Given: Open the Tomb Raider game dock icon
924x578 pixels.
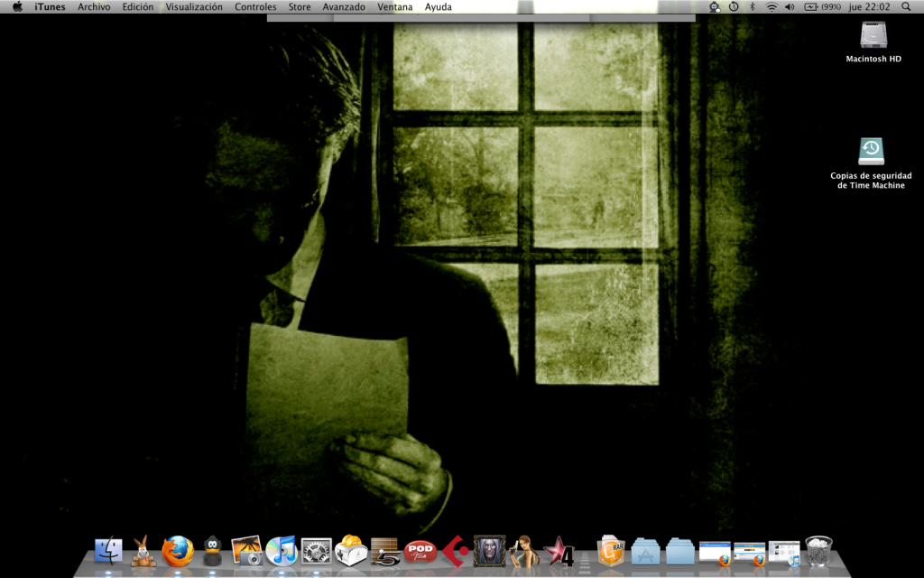Looking at the screenshot, I should pyautogui.click(x=523, y=549).
